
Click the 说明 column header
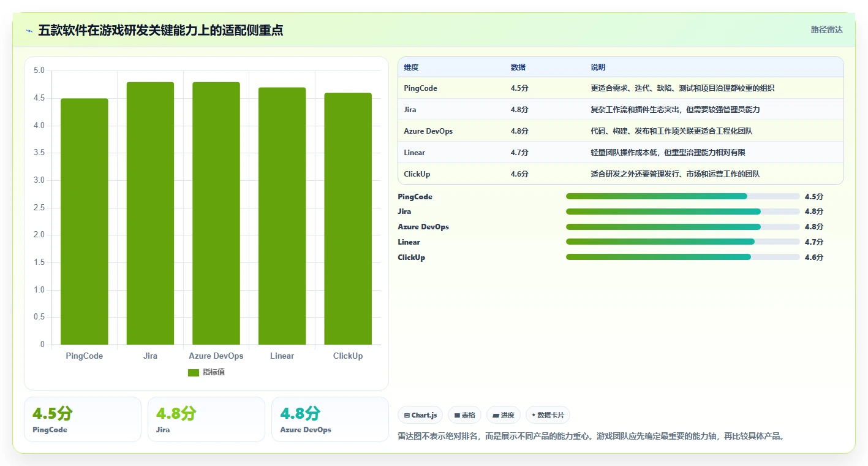pos(598,67)
